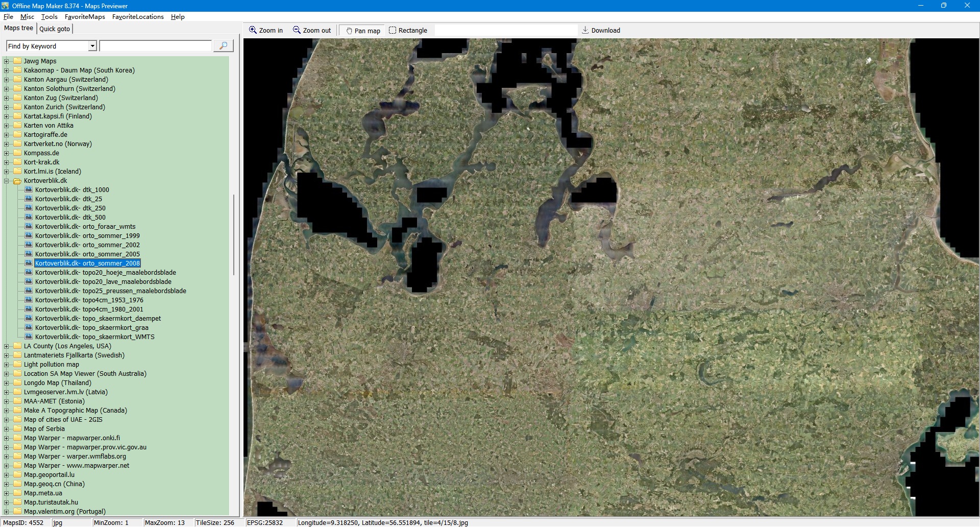Click the Download arrow icon
The image size is (980, 527).
coord(585,30)
